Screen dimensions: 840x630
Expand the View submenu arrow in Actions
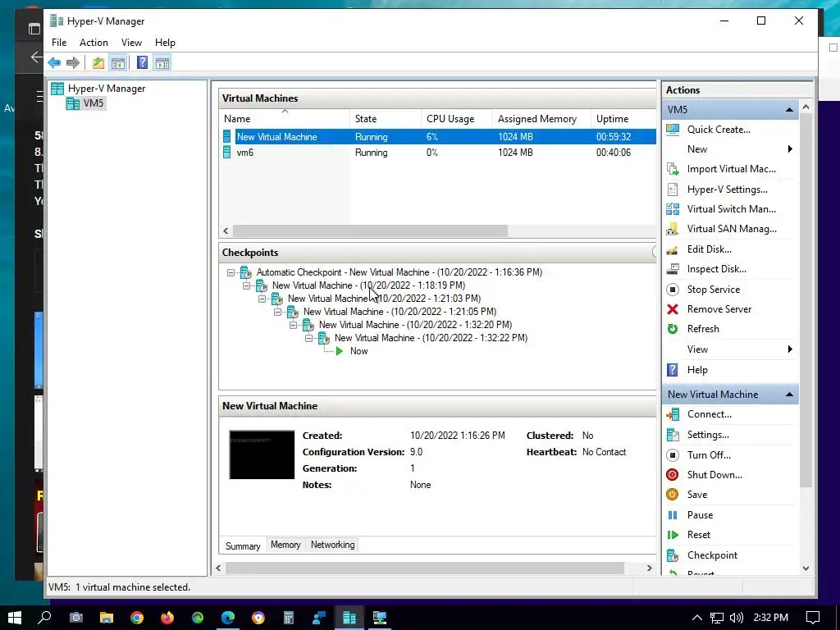click(x=790, y=349)
